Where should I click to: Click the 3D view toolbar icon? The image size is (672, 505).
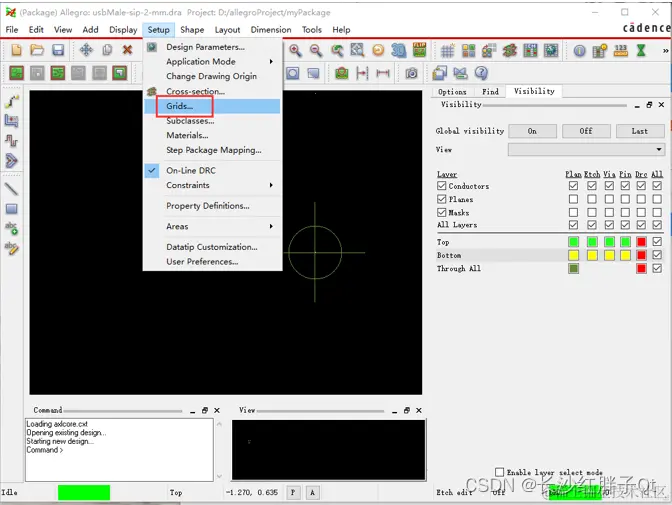[399, 51]
